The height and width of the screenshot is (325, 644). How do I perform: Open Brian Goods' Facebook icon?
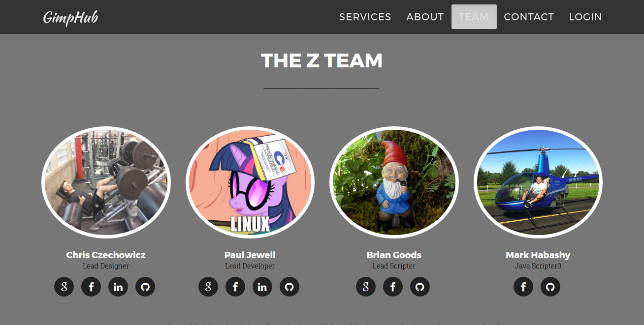point(393,287)
